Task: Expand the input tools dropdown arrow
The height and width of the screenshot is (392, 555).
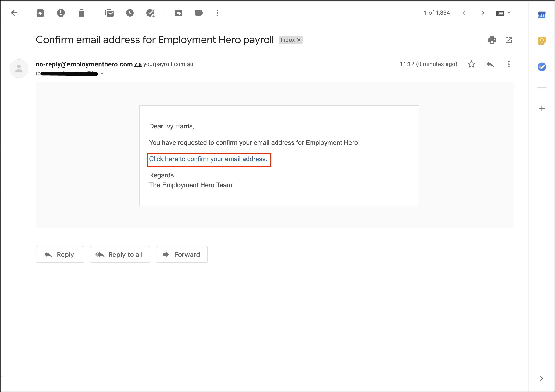Action: [x=509, y=13]
